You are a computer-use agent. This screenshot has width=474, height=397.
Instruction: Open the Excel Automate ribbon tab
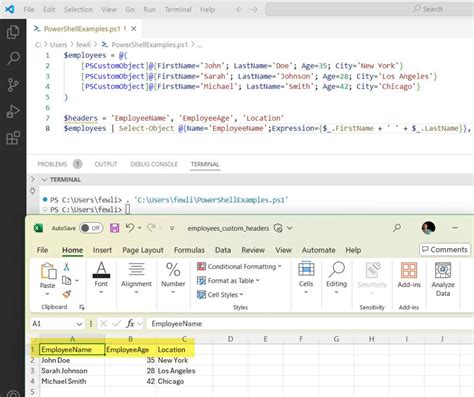point(319,250)
